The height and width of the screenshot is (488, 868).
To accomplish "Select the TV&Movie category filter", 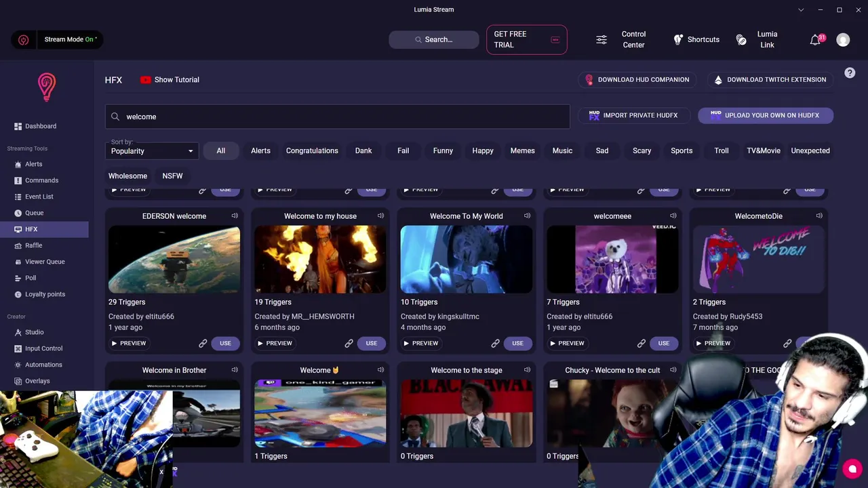I will pos(764,151).
